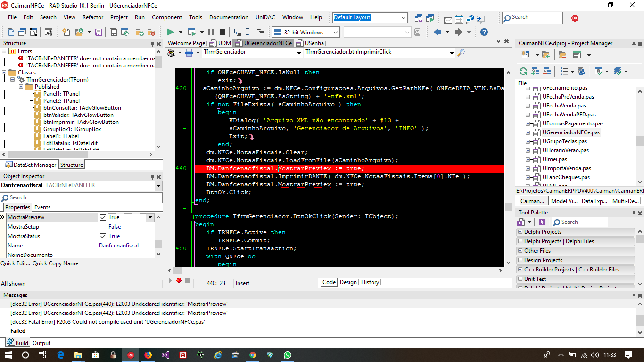Click the blue Help question mark icon
The image size is (644, 362).
coord(484,32)
